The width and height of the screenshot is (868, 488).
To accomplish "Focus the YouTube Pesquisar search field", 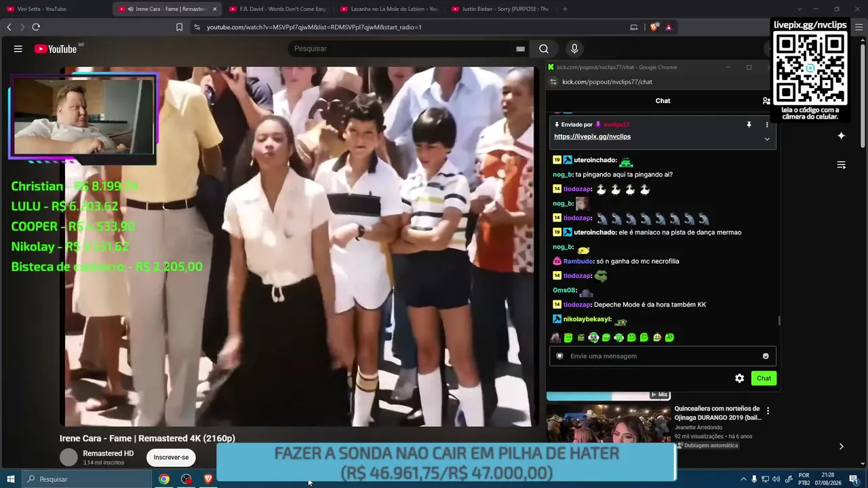I will click(x=404, y=49).
